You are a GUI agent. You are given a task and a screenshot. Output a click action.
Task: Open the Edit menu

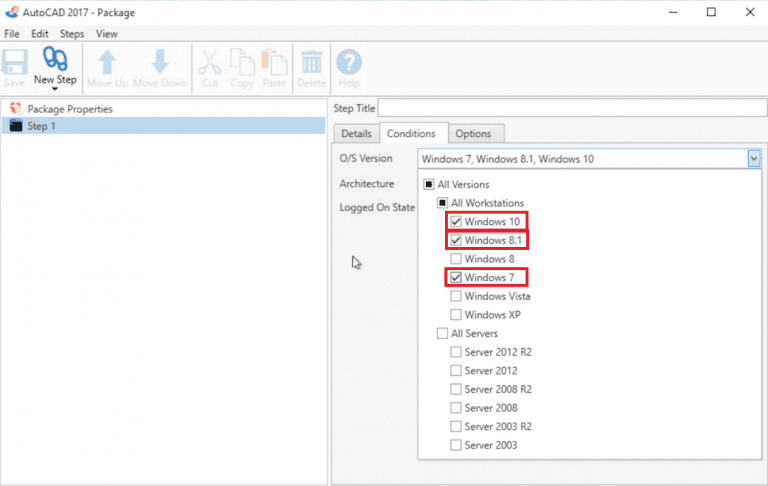40,34
